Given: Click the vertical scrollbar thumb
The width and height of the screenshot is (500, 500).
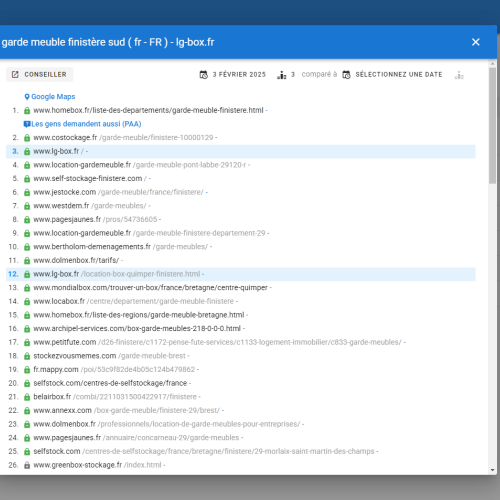Looking at the screenshot, I should tap(493, 125).
